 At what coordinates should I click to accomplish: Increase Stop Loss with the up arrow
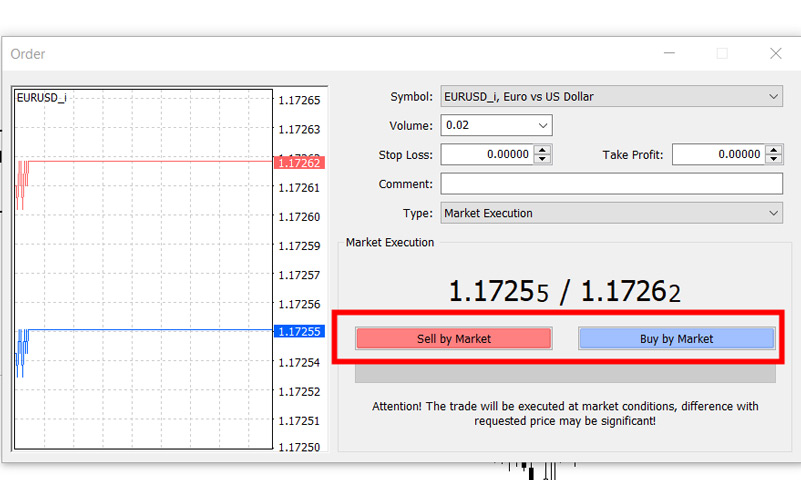coord(543,151)
